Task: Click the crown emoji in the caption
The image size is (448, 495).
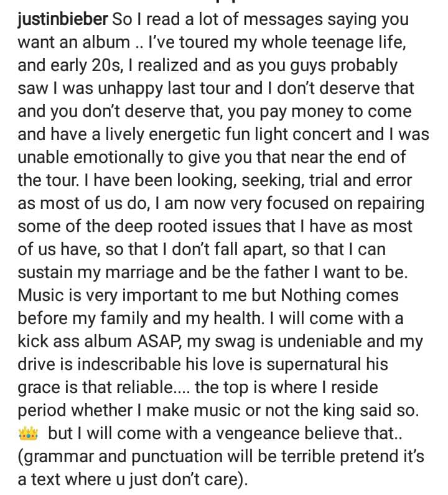Action: [x=29, y=433]
